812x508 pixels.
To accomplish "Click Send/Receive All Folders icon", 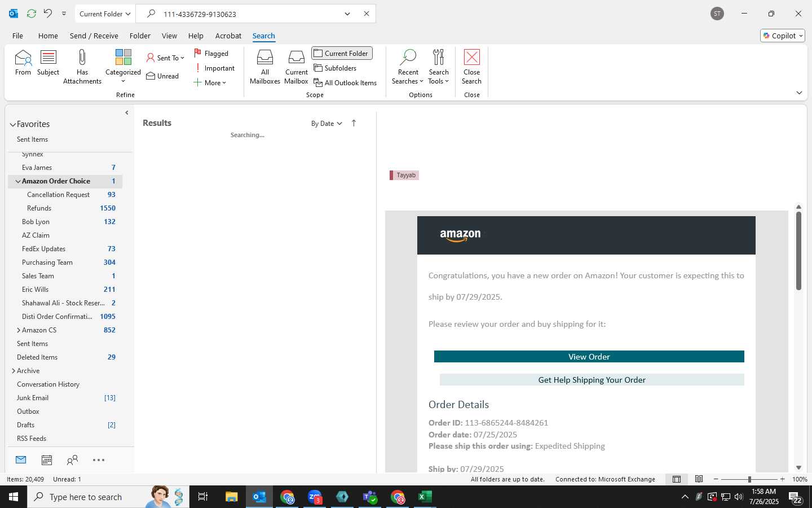I will pos(32,14).
